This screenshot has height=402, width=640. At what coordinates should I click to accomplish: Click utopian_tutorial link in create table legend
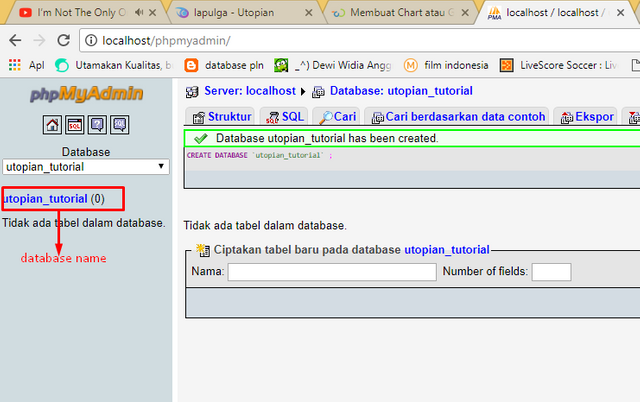pyautogui.click(x=447, y=249)
